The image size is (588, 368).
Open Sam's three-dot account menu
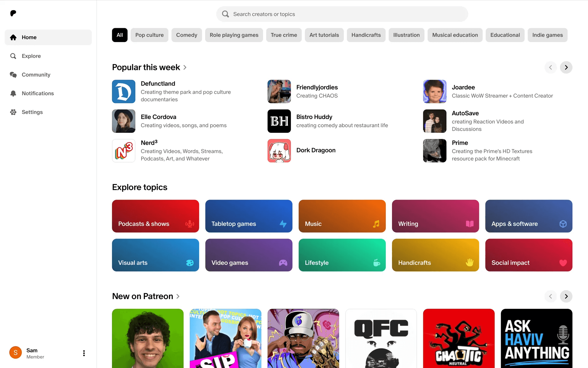(x=84, y=353)
